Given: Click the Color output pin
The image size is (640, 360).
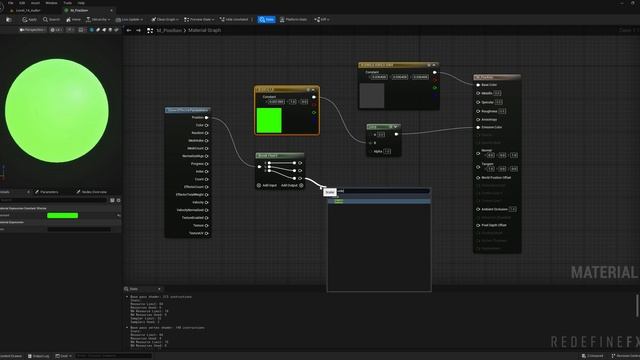Looking at the screenshot, I should [x=207, y=125].
